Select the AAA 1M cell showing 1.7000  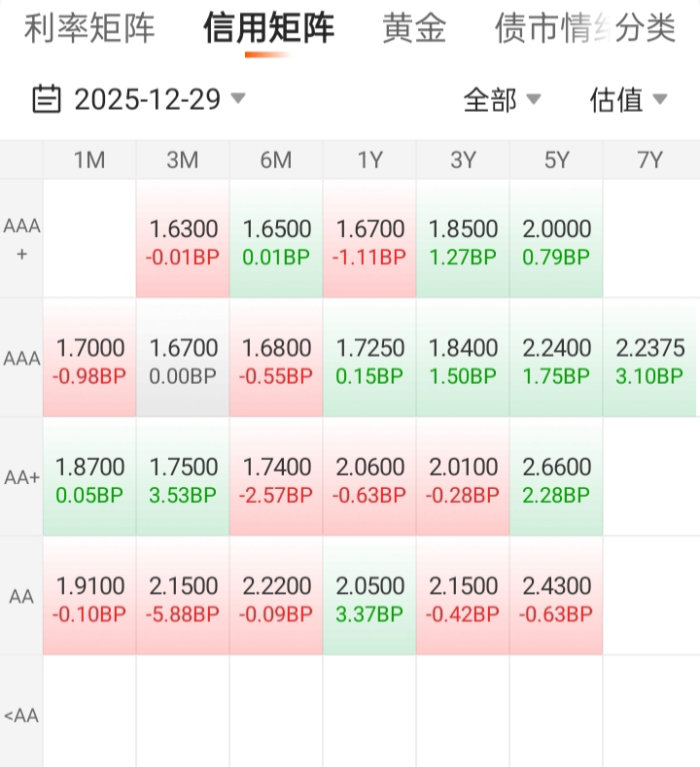tap(89, 360)
